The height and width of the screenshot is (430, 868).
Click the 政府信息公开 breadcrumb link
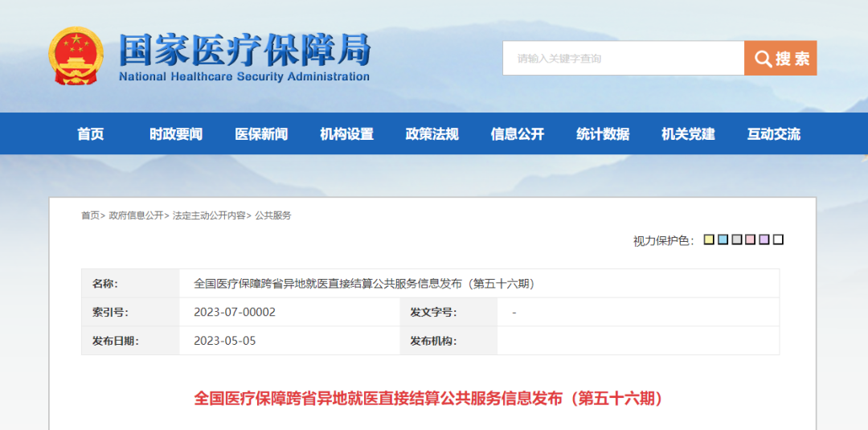tap(136, 215)
